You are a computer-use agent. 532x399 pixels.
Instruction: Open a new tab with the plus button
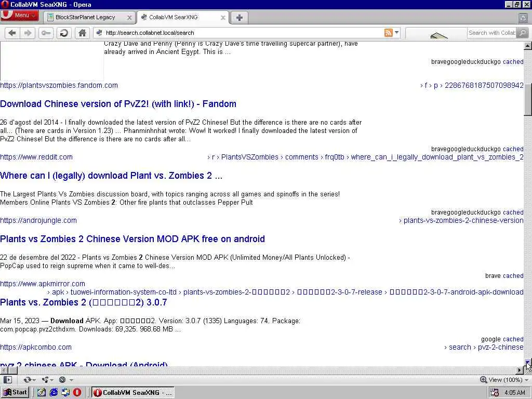click(239, 18)
